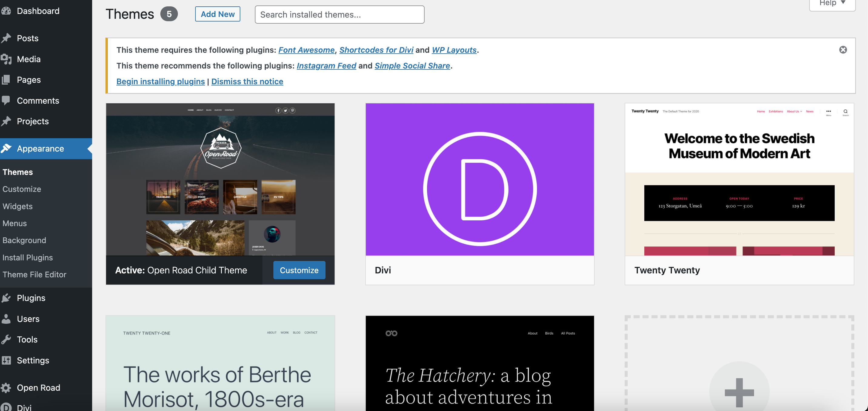The image size is (868, 411).
Task: Click the Dashboard gauge icon
Action: coord(6,11)
